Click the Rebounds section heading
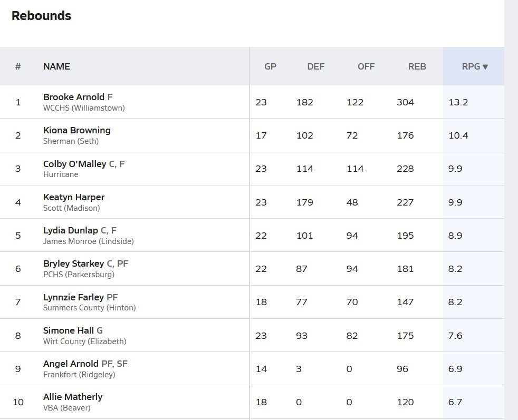518x420 pixels. click(41, 16)
